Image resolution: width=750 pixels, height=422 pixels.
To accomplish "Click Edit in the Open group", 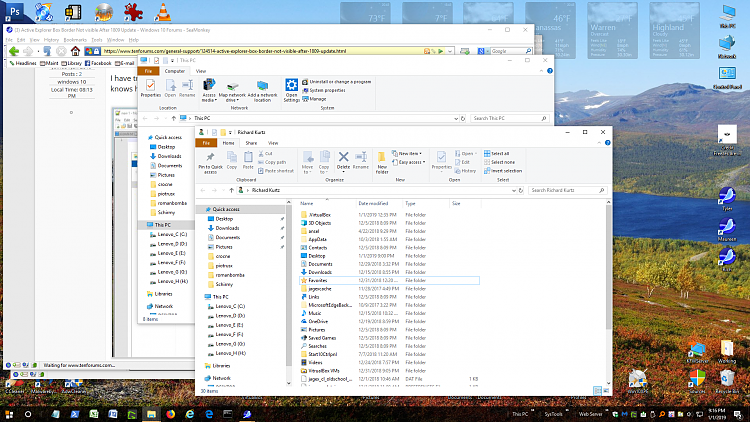I will pos(462,162).
